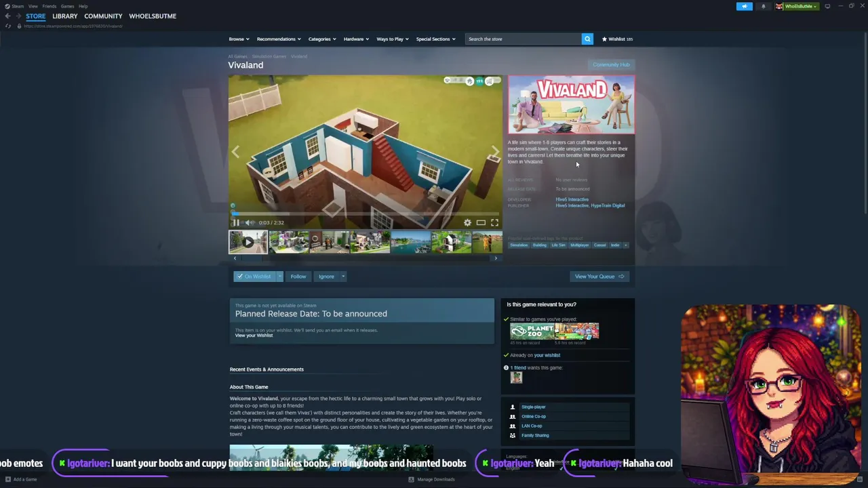
Task: Click the Add a Game plus icon
Action: [8, 479]
